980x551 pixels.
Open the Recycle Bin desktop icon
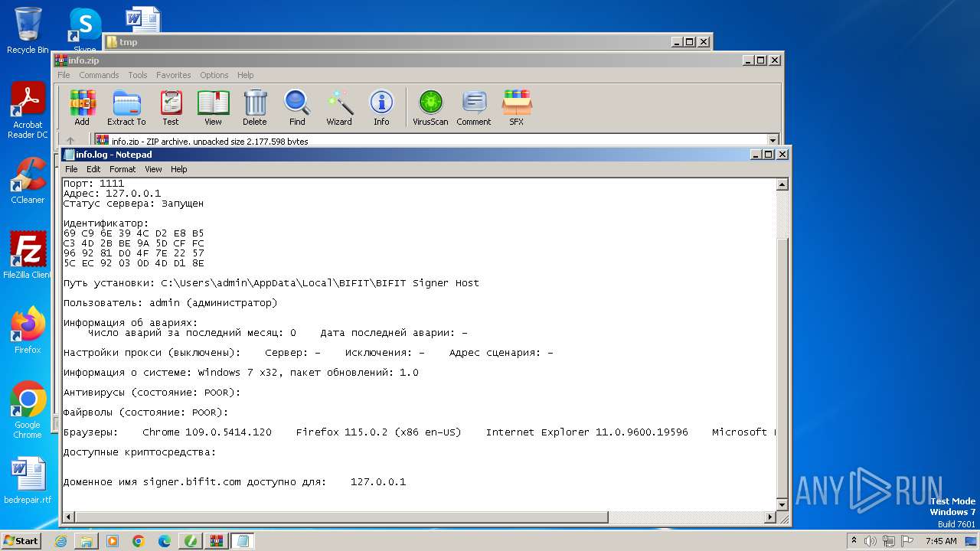coord(28,31)
